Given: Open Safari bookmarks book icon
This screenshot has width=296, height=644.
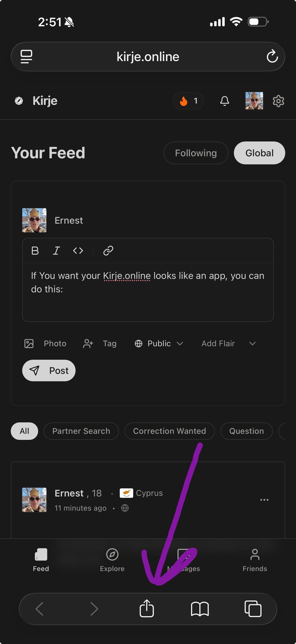Looking at the screenshot, I should (200, 609).
